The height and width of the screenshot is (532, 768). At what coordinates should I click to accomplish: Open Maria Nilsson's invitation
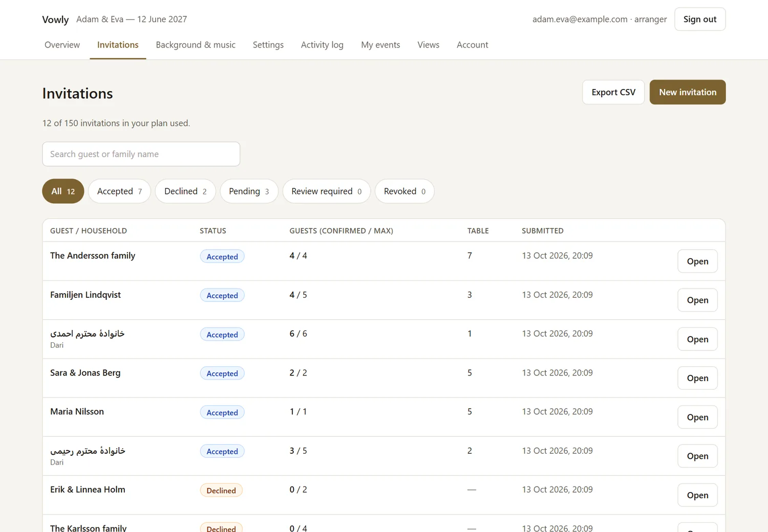(697, 417)
